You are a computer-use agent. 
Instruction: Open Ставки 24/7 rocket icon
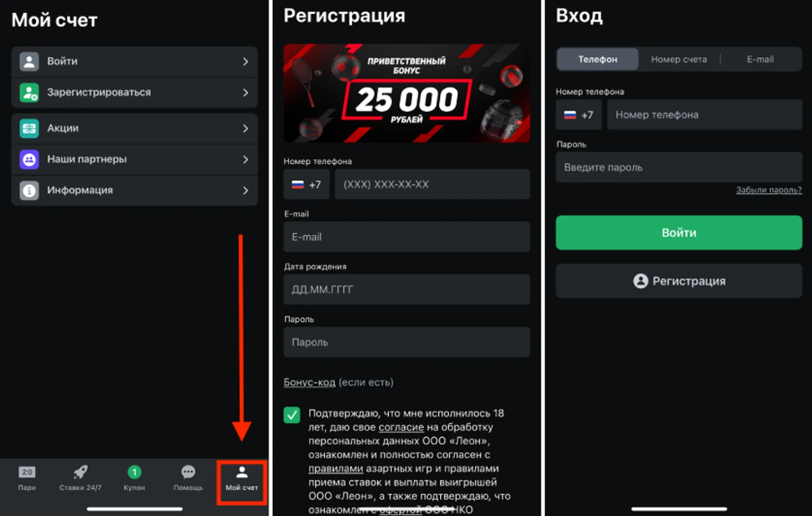point(80,473)
